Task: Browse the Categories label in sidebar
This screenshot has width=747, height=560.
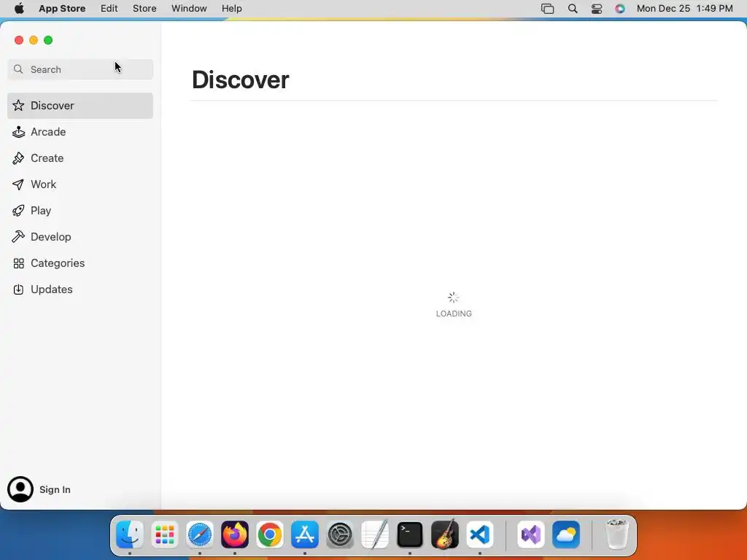Action: click(x=58, y=262)
